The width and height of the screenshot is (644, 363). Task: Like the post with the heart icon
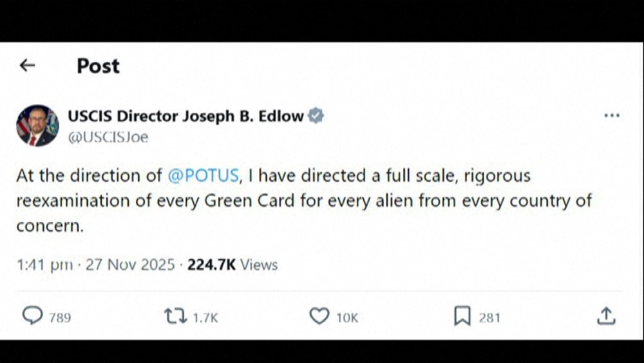[319, 316]
